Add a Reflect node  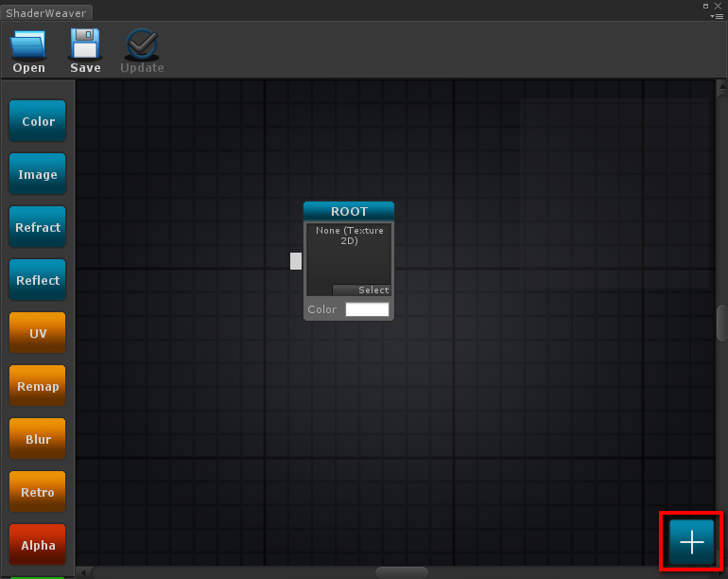click(x=38, y=280)
